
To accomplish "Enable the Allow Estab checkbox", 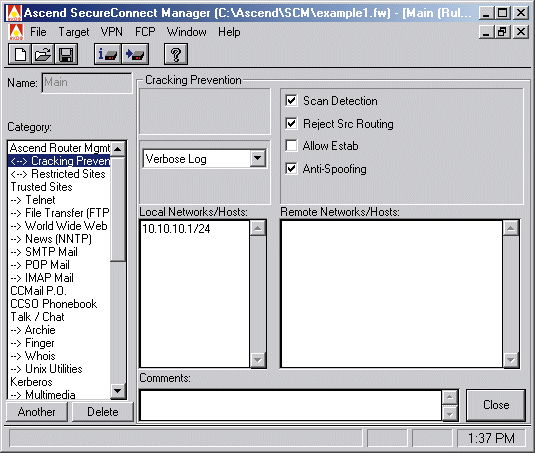I will point(291,146).
